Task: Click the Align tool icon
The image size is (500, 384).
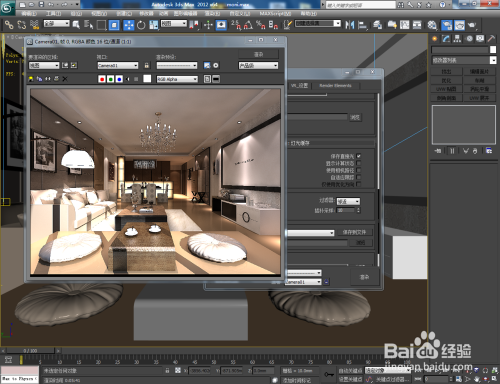Action: pyautogui.click(x=362, y=25)
